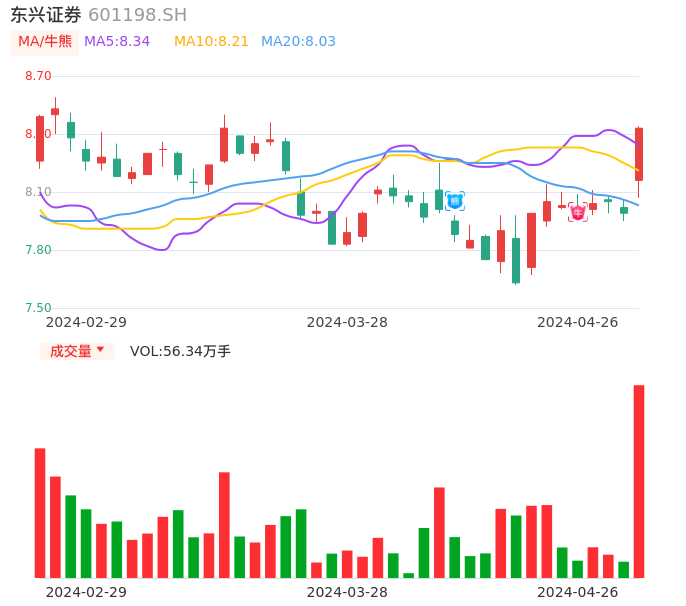Click the first red candlestick on the left

click(x=40, y=138)
